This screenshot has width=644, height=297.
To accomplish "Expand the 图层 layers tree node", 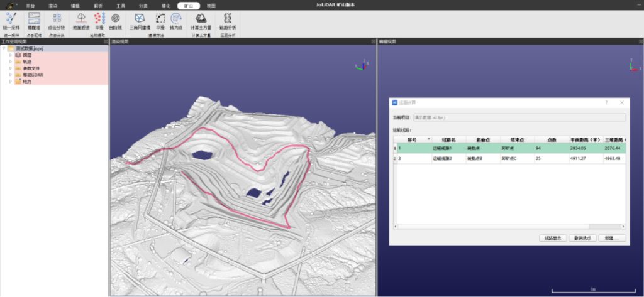I will [x=11, y=55].
